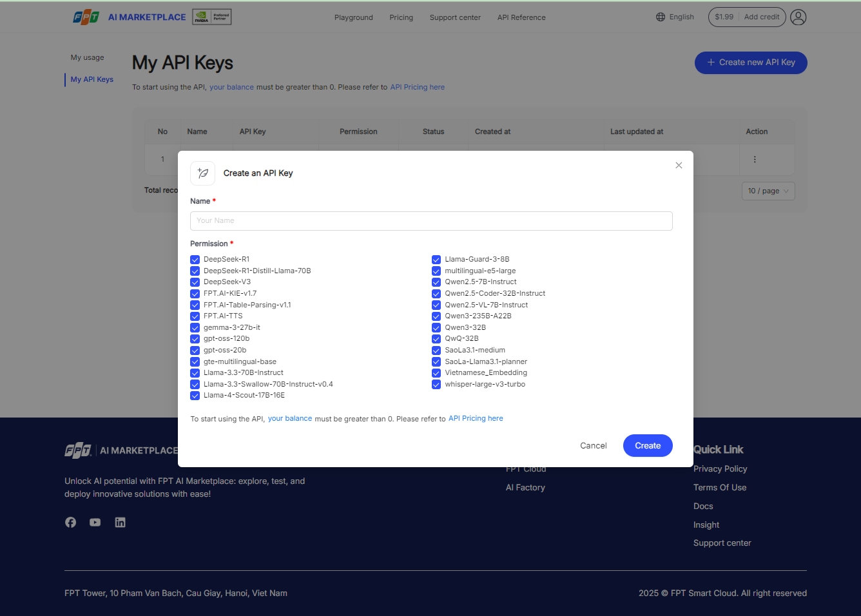This screenshot has height=616, width=861.
Task: Toggle the DeepSeek-V3 checkbox
Action: point(195,282)
